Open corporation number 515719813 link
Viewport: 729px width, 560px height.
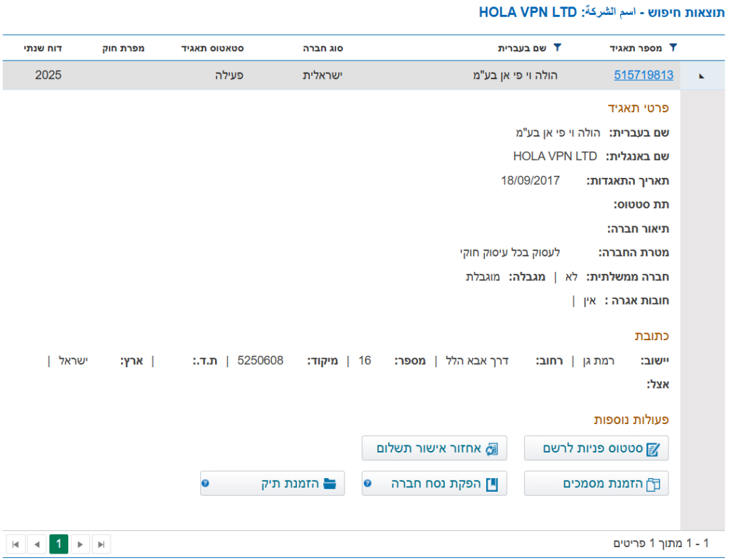[644, 75]
